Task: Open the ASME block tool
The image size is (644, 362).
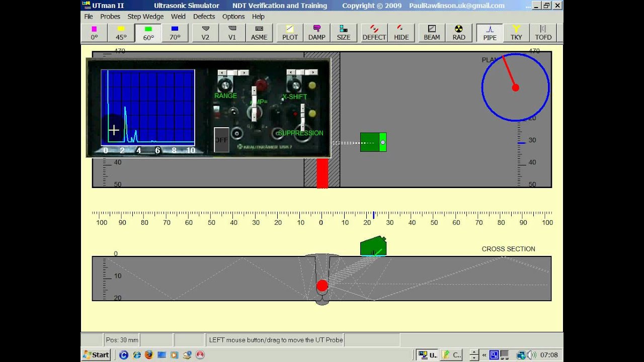Action: coord(259,33)
